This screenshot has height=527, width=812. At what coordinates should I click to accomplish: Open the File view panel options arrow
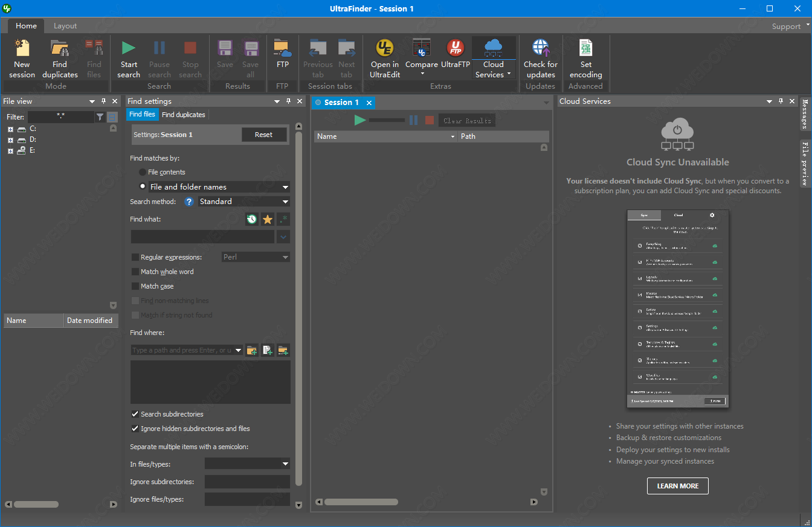[x=92, y=101]
